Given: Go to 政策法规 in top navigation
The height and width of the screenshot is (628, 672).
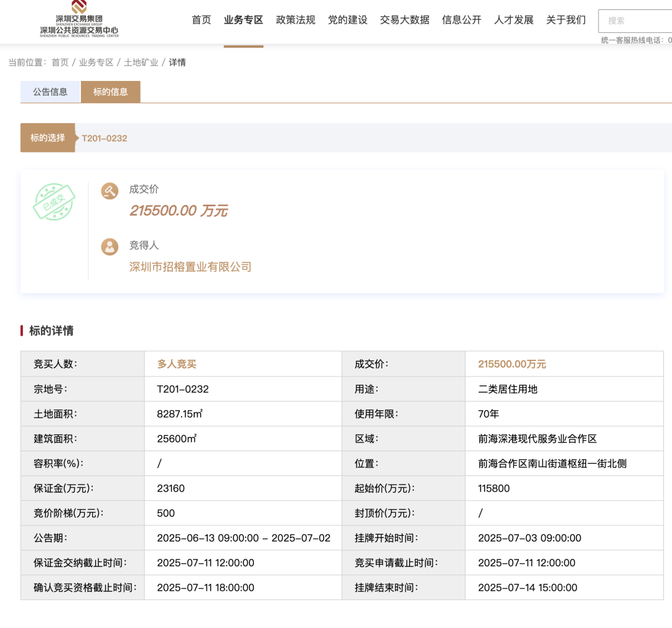Looking at the screenshot, I should 296,20.
